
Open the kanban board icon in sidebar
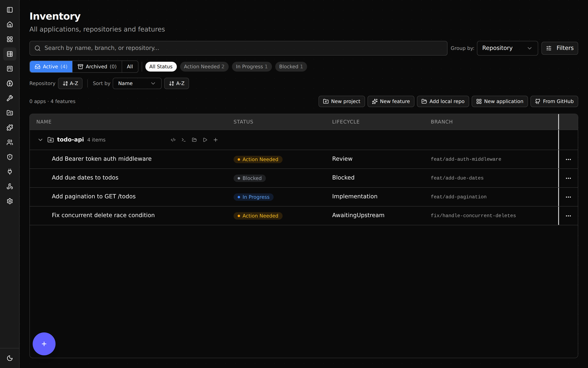[10, 69]
